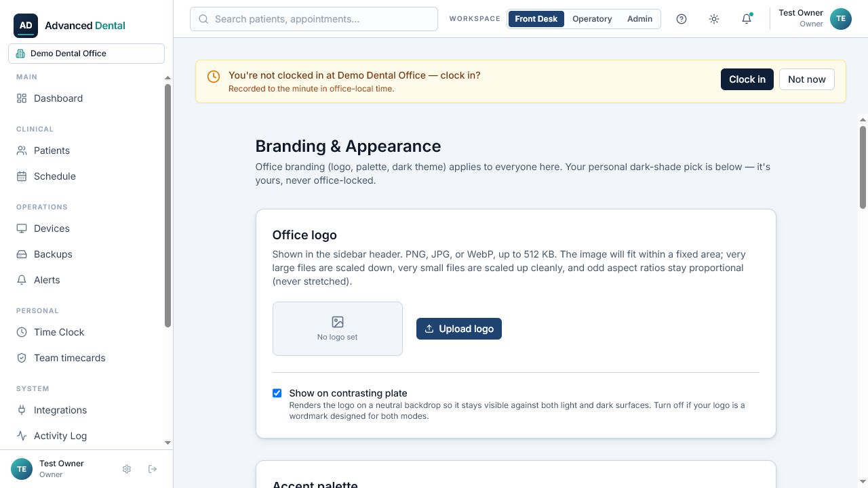Click the Backups drive icon

pyautogui.click(x=22, y=254)
